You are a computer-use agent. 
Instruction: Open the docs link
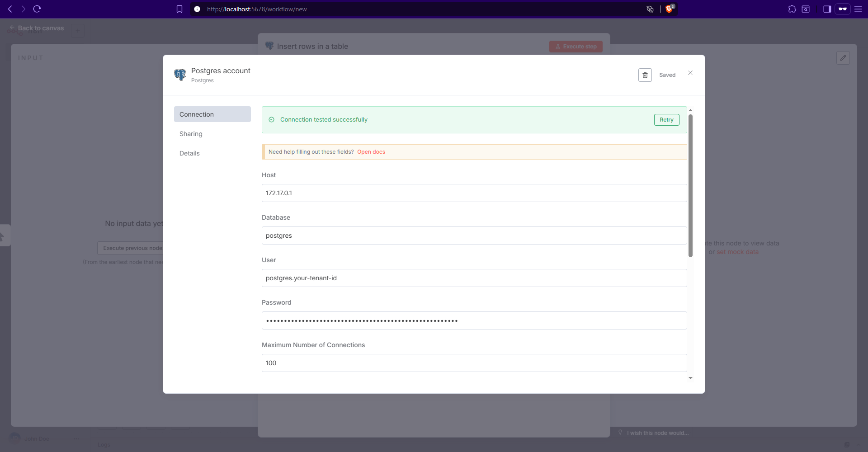tap(371, 152)
